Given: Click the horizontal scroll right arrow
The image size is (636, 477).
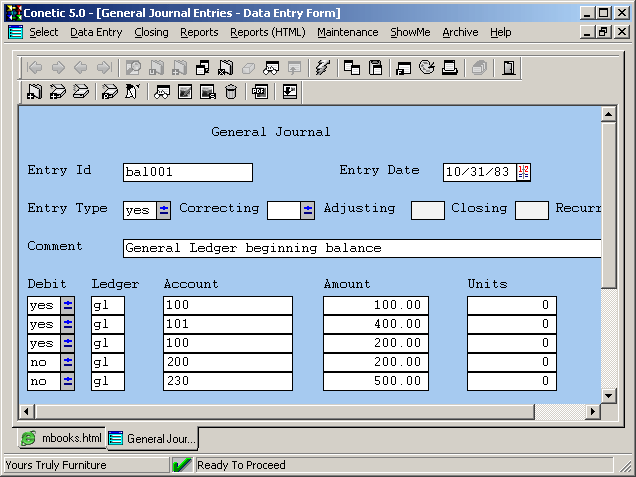Looking at the screenshot, I should pyautogui.click(x=592, y=411).
